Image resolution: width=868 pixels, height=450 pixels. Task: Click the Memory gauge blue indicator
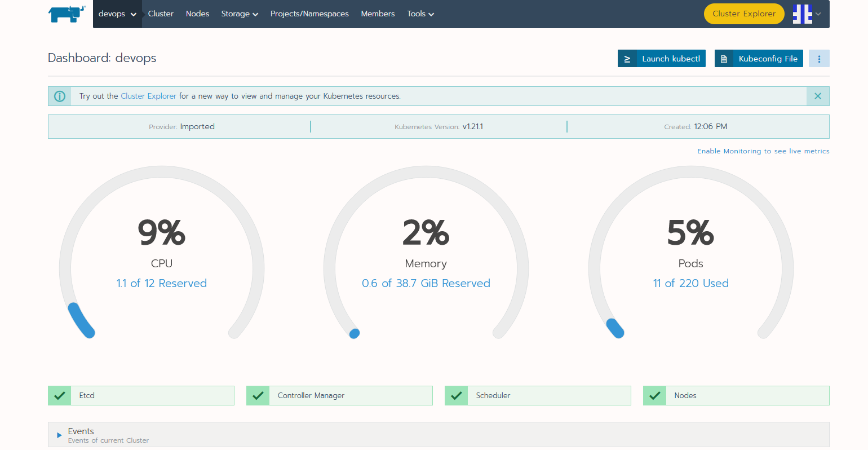(x=355, y=333)
